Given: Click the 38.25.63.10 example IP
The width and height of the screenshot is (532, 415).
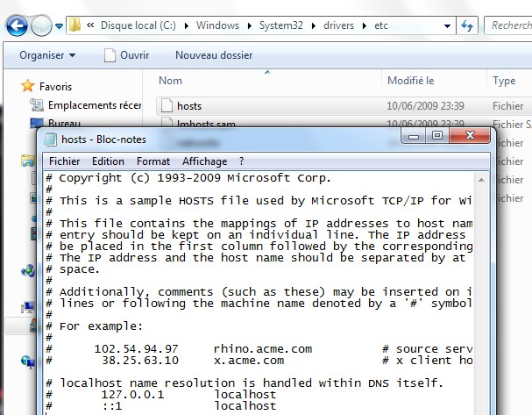Looking at the screenshot, I should click(x=140, y=361).
